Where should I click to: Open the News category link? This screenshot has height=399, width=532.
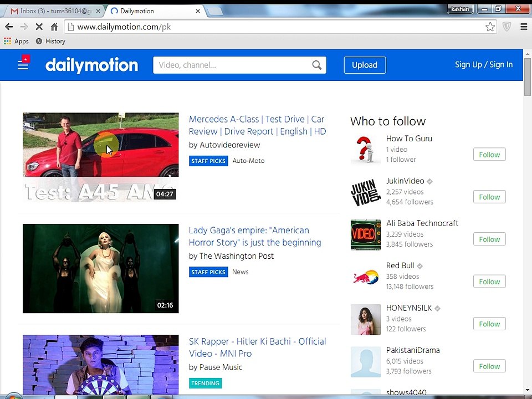click(240, 272)
